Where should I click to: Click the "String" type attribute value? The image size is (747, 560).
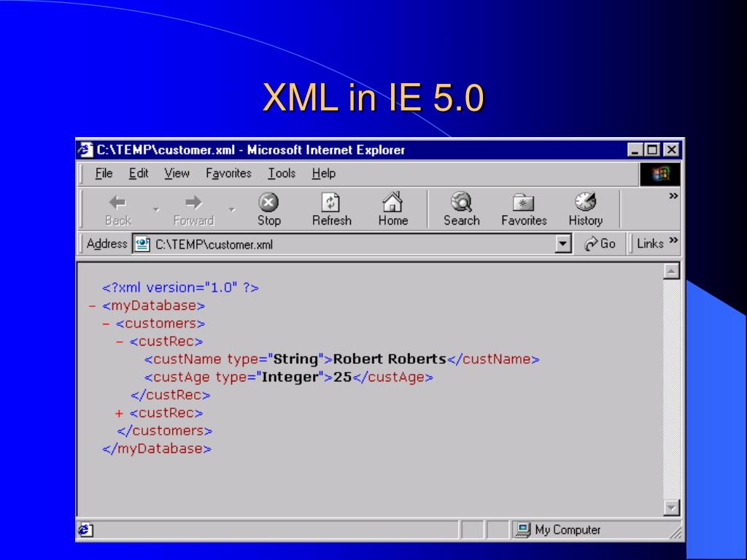point(295,359)
